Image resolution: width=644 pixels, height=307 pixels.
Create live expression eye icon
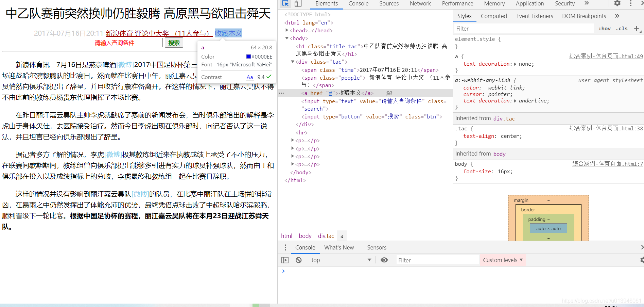(x=384, y=260)
